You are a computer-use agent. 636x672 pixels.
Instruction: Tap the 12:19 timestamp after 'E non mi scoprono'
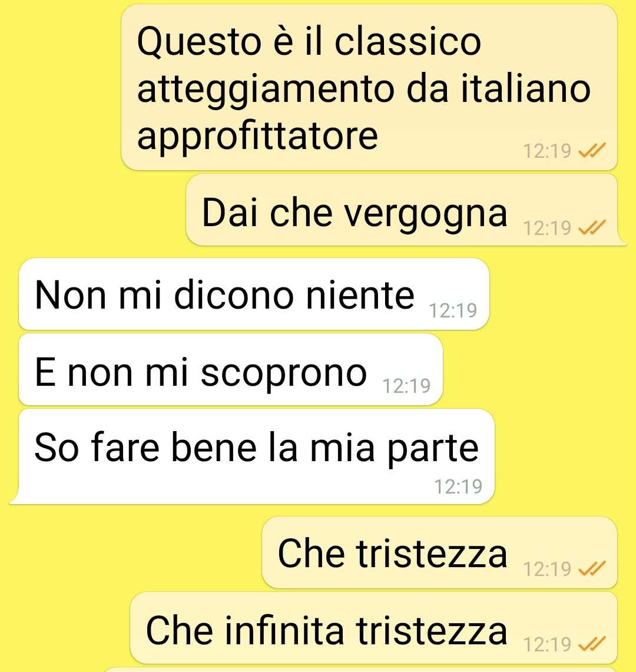[406, 386]
